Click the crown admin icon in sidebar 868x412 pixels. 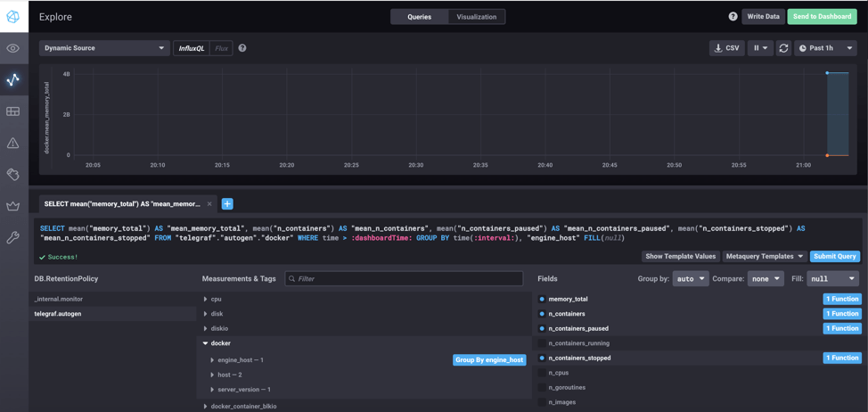coord(13,206)
